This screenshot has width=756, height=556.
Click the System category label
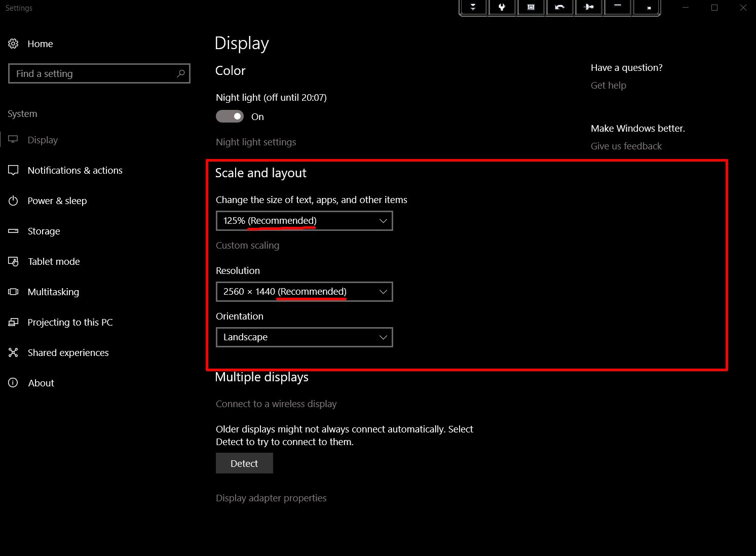point(22,114)
